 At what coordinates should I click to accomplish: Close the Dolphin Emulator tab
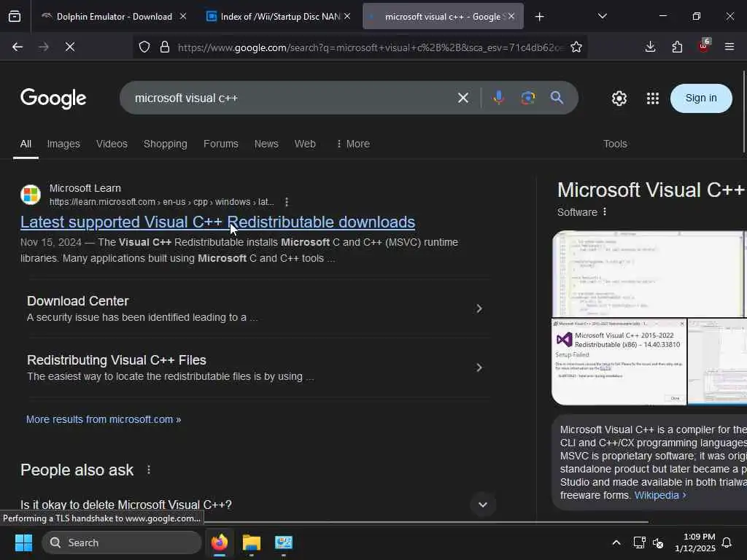point(183,17)
